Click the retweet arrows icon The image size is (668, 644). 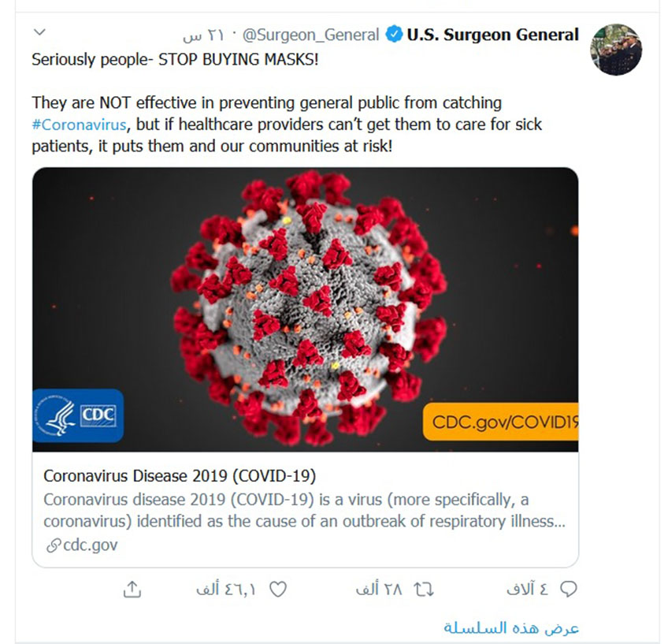pos(424,590)
